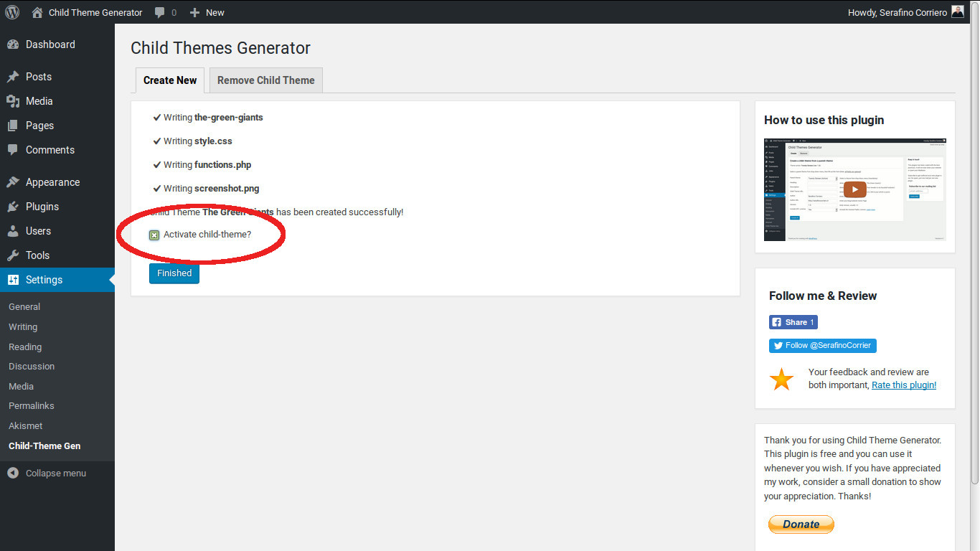980x551 pixels.
Task: Open the Tools menu item
Action: coord(57,255)
